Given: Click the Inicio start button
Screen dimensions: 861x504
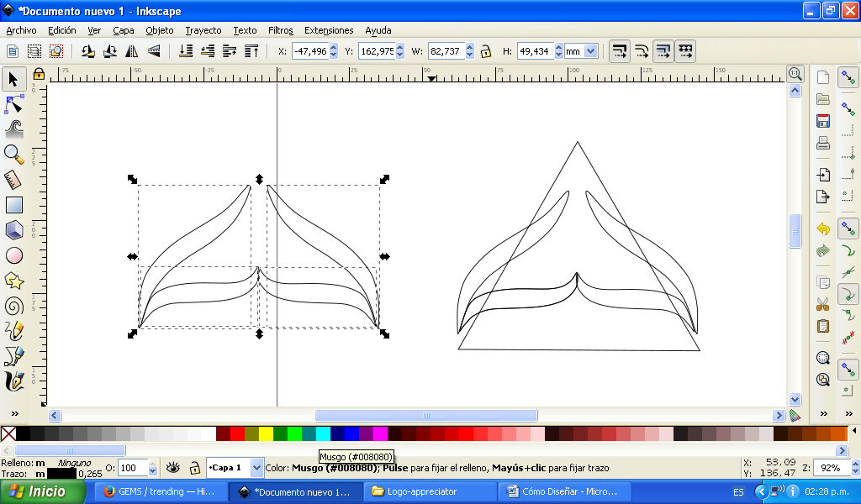Looking at the screenshot, I should [42, 491].
